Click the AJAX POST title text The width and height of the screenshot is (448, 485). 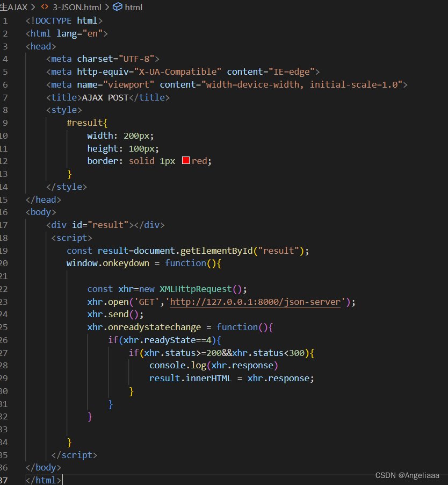point(105,97)
